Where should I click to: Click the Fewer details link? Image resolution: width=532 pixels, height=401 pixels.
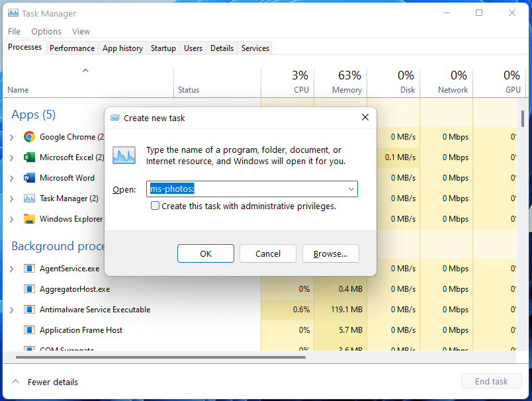pyautogui.click(x=53, y=382)
